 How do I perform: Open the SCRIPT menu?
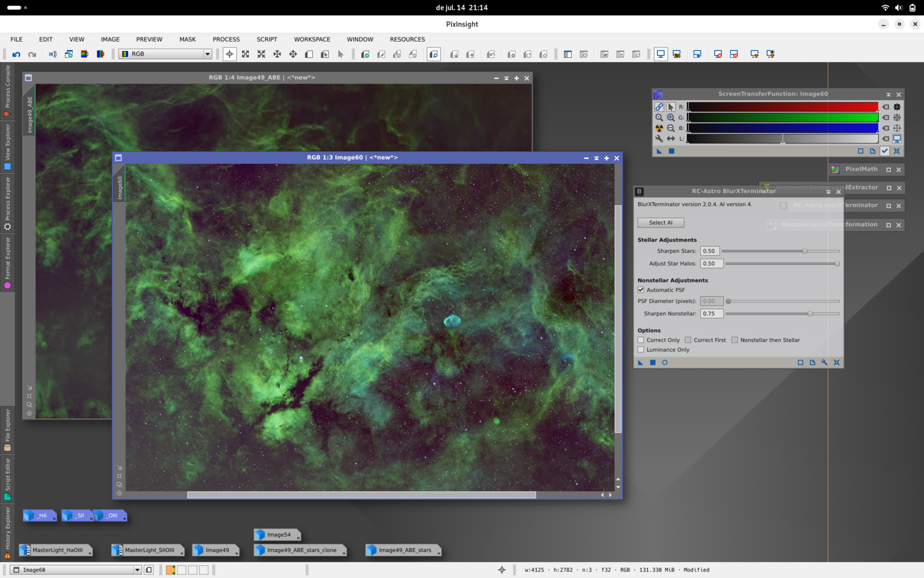(x=267, y=39)
